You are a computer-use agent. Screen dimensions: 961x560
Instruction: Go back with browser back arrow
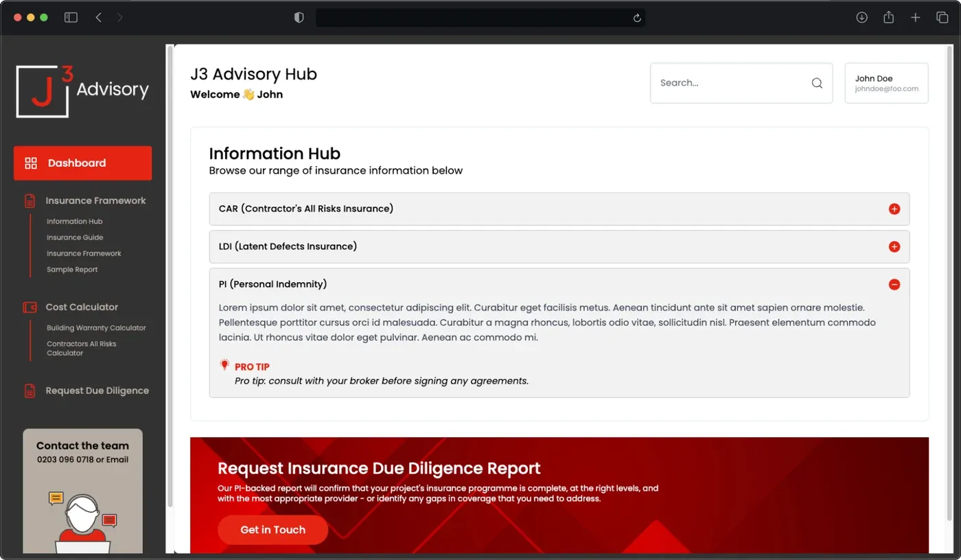98,18
